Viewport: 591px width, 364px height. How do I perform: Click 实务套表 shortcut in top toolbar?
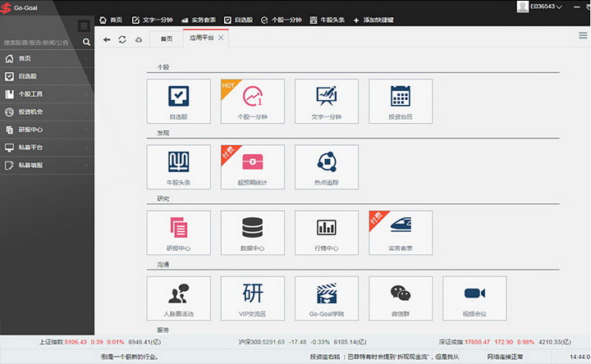coord(199,20)
